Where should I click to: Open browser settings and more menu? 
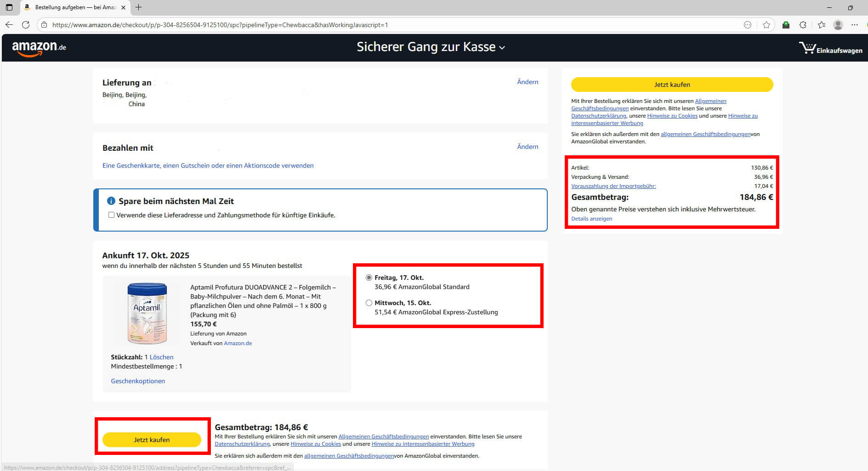854,25
